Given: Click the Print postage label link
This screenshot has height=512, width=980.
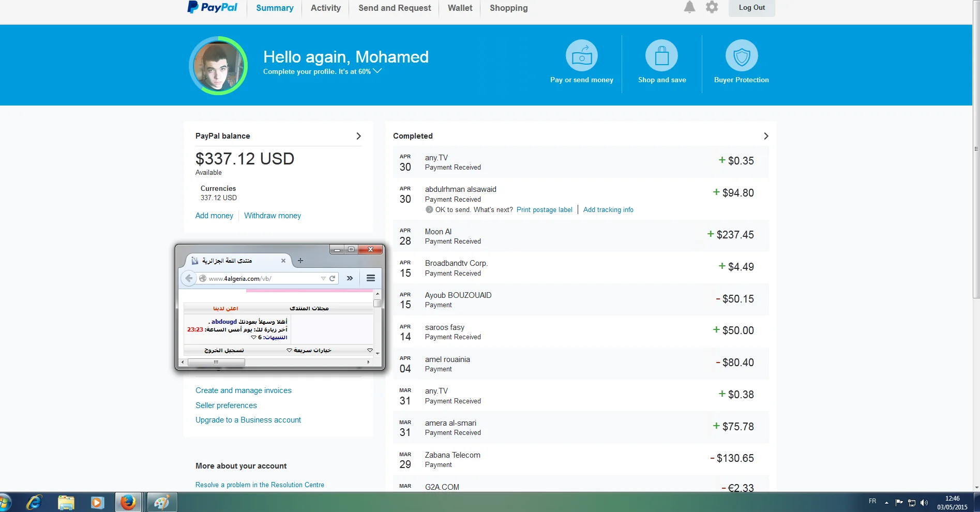Looking at the screenshot, I should pyautogui.click(x=544, y=210).
